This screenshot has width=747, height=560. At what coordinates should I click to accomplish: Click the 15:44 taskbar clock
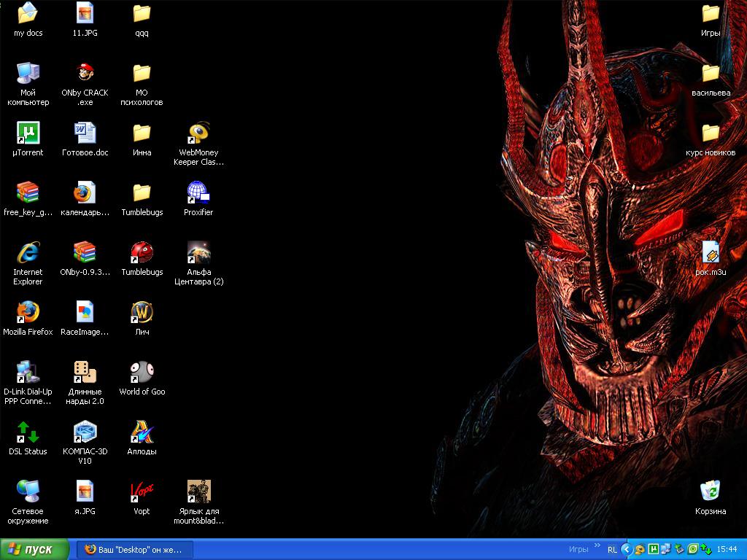pyautogui.click(x=727, y=550)
